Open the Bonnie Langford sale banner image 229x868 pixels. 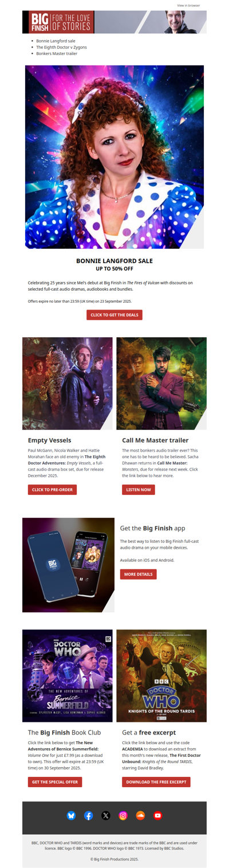click(x=114, y=157)
